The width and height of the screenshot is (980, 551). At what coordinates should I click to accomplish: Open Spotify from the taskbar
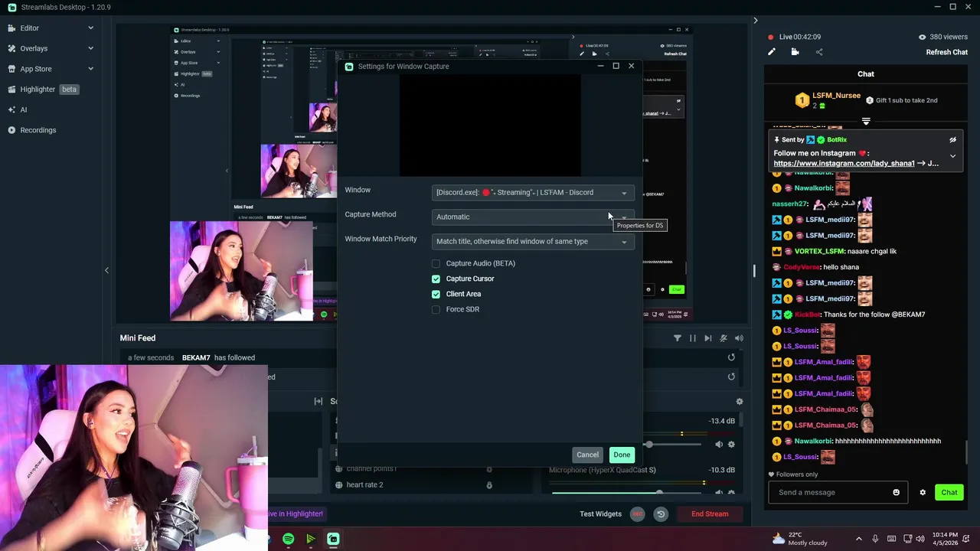pos(288,540)
